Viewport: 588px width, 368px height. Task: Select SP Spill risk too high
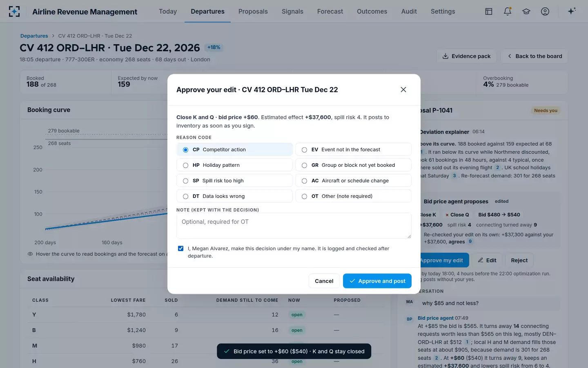click(x=235, y=181)
